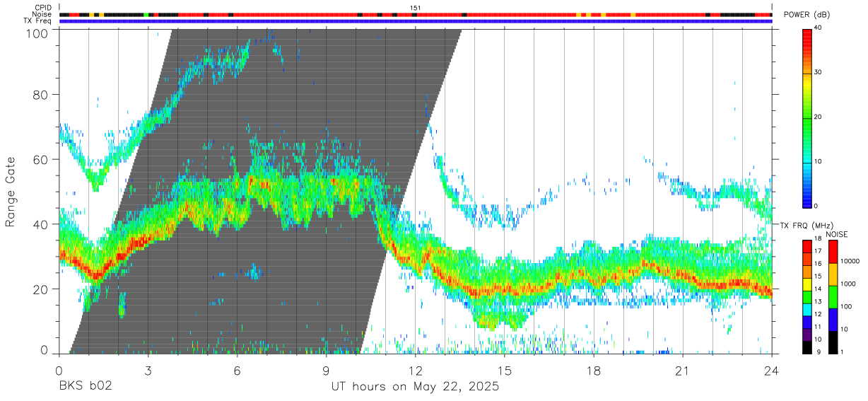
Task: Click the x-axis tick label '3'
Action: tap(148, 371)
